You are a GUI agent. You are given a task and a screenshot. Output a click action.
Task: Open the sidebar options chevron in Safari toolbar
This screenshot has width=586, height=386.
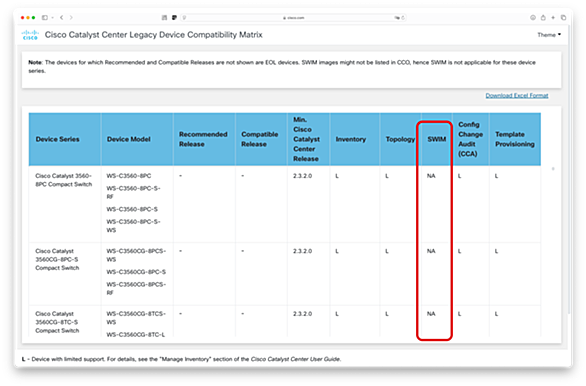(52, 18)
